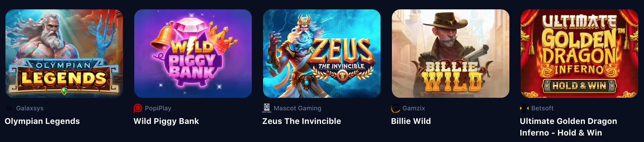
Task: Click the Olympian Legends title text
Action: pos(42,121)
